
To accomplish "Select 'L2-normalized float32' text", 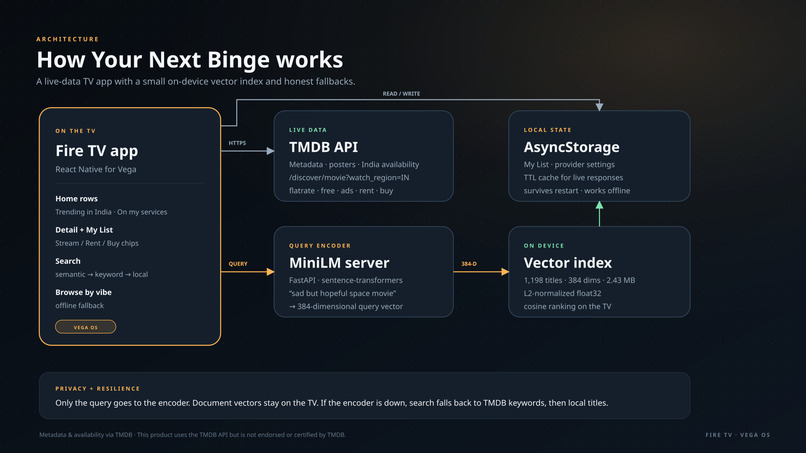I will coord(562,293).
